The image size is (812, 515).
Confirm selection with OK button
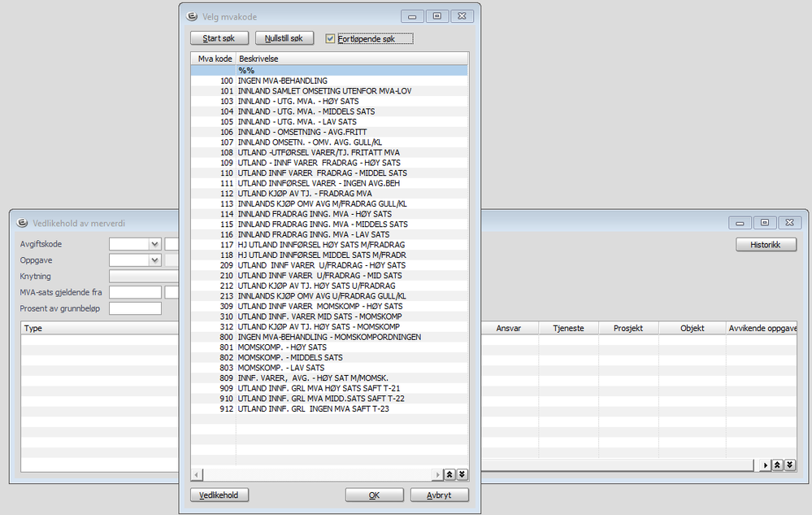[375, 495]
